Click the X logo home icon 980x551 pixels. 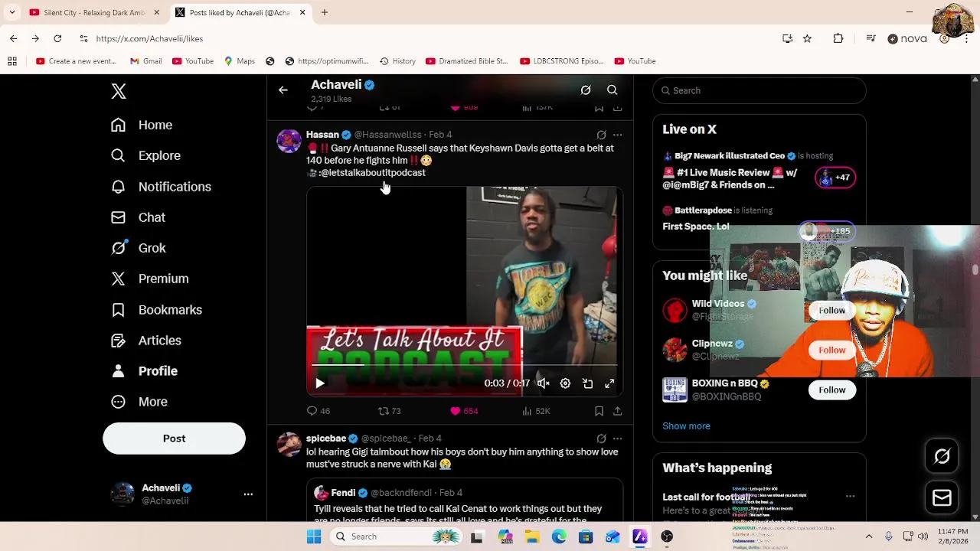(x=118, y=91)
